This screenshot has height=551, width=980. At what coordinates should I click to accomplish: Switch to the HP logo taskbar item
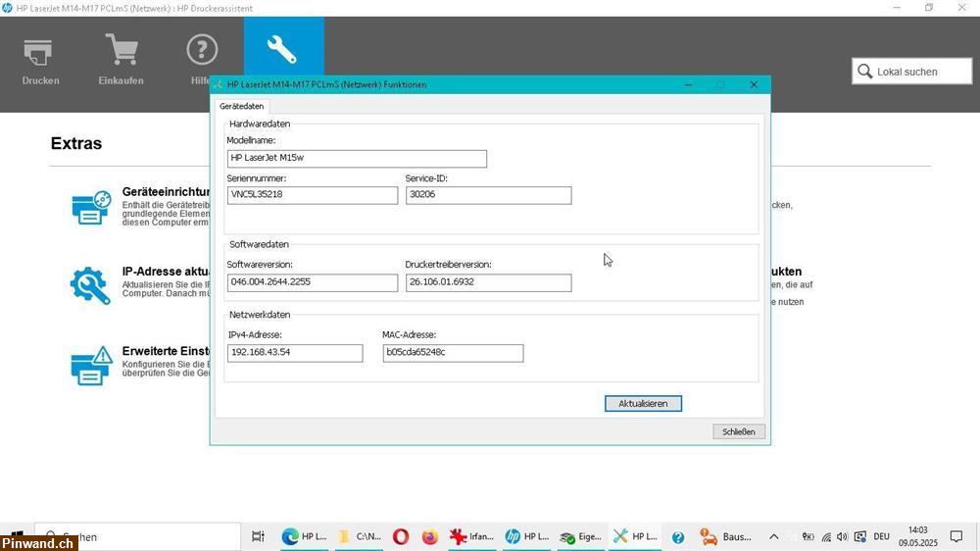(526, 536)
